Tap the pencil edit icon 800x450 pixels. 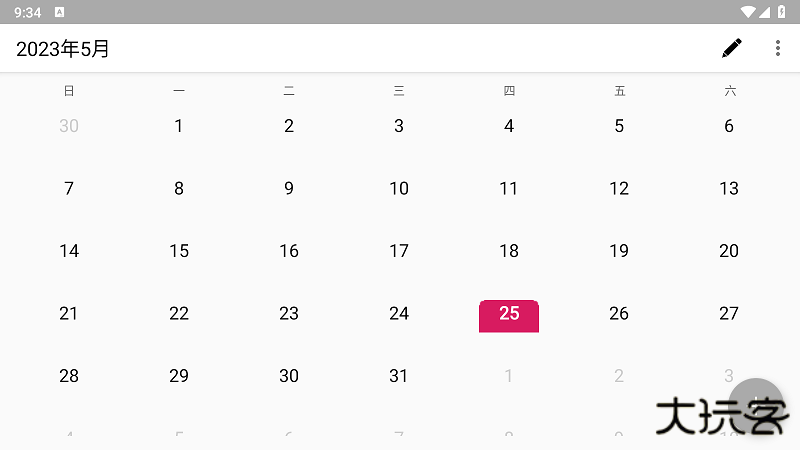point(732,48)
